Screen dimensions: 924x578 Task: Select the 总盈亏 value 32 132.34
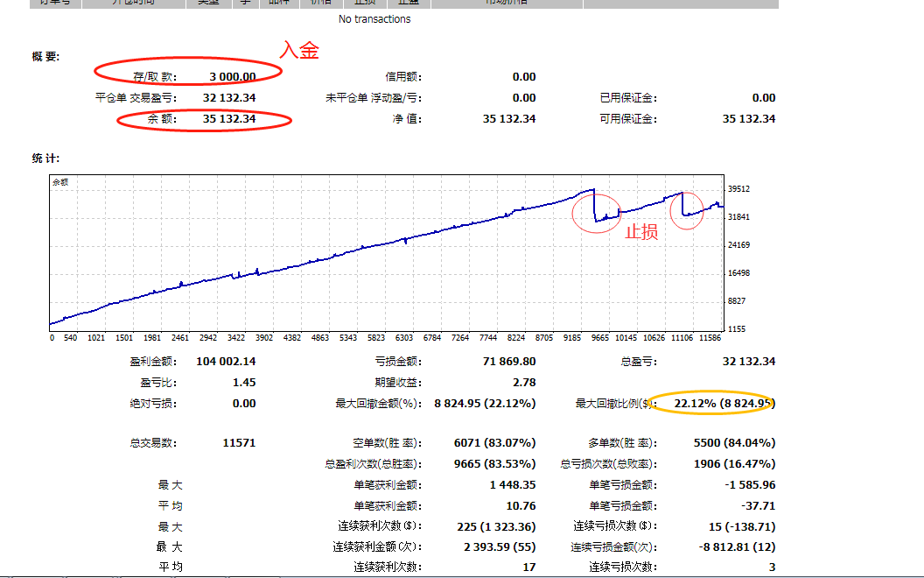749,362
